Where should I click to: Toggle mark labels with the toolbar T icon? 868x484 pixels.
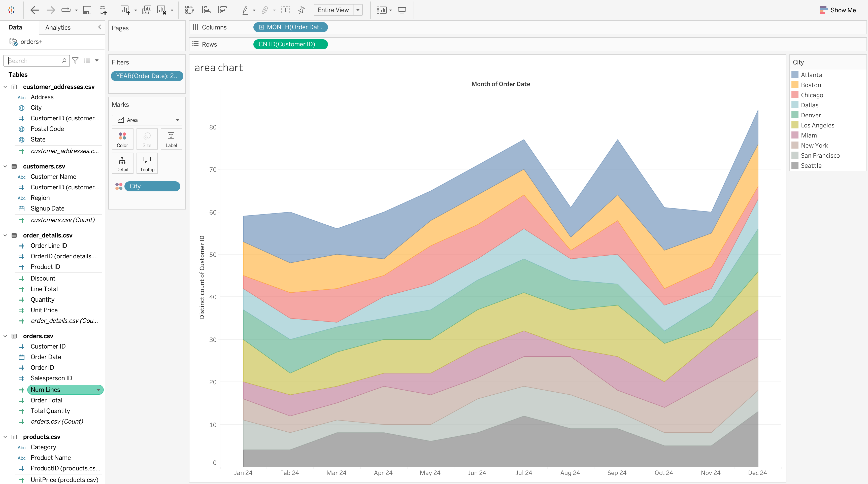coord(285,10)
